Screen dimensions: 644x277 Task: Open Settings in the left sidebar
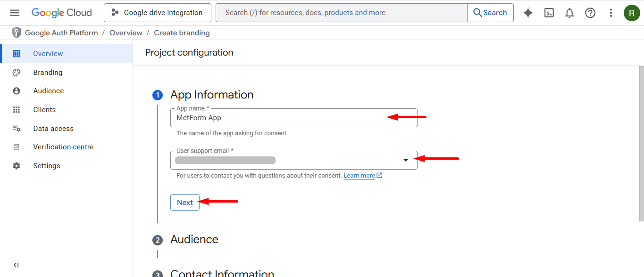(47, 165)
